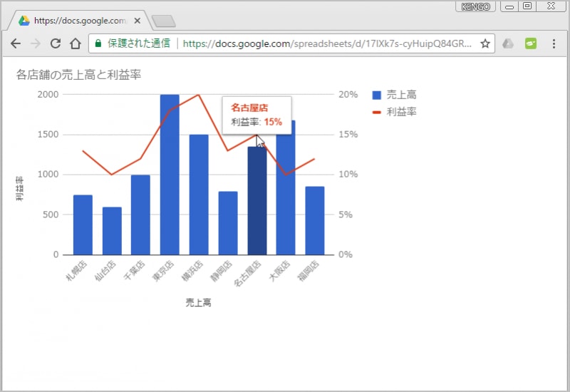
Task: Open a new tab with the blank tab button
Action: point(163,21)
